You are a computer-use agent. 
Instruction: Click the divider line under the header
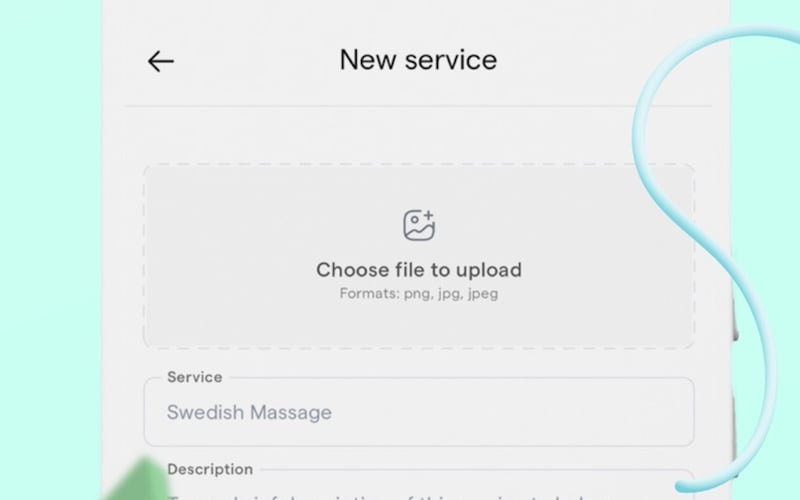tap(418, 106)
